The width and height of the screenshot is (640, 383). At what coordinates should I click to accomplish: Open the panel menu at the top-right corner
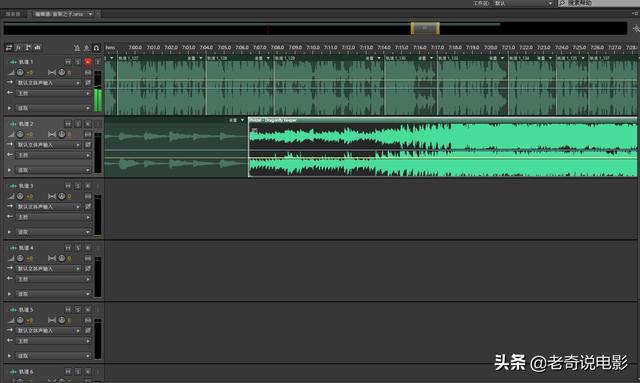click(635, 13)
